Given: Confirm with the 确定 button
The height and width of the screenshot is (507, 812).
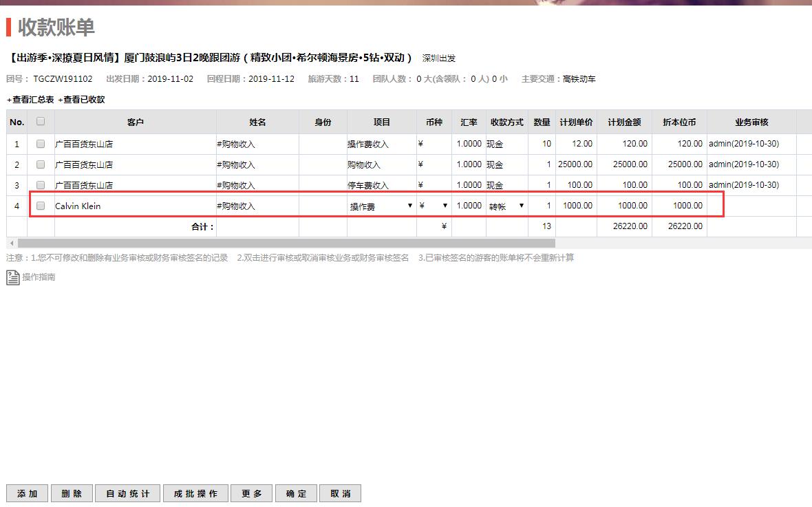Looking at the screenshot, I should click(297, 493).
